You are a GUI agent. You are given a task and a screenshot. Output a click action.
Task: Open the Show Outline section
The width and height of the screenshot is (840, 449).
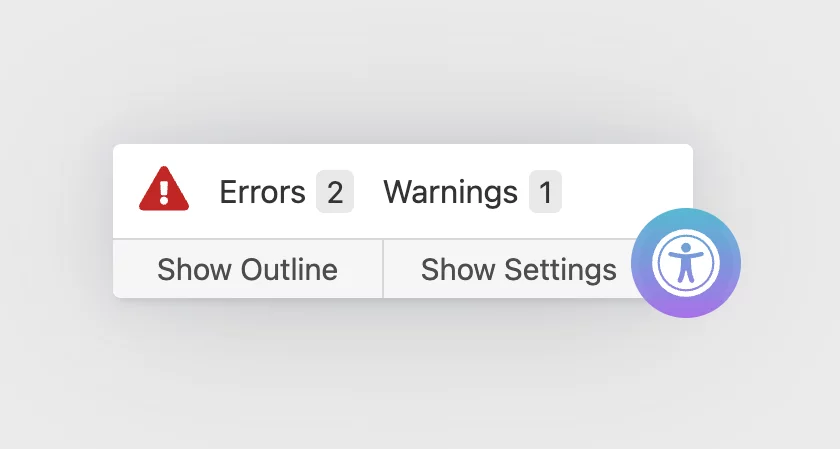248,269
